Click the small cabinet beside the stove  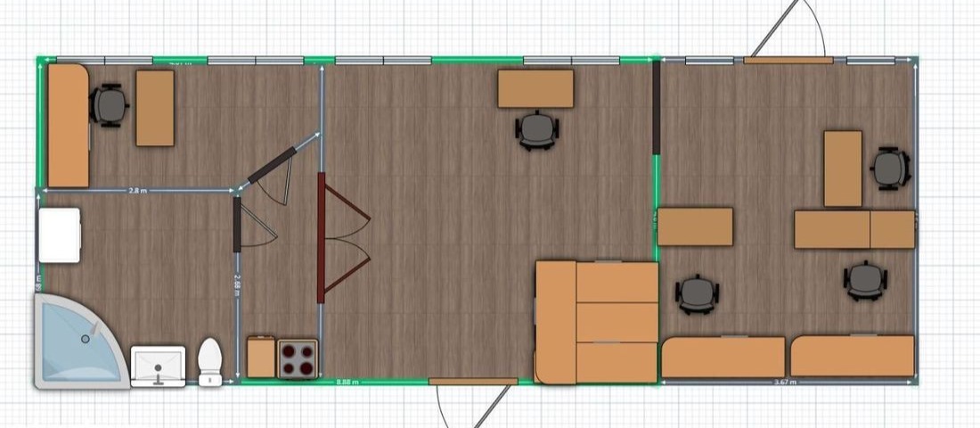(x=260, y=358)
